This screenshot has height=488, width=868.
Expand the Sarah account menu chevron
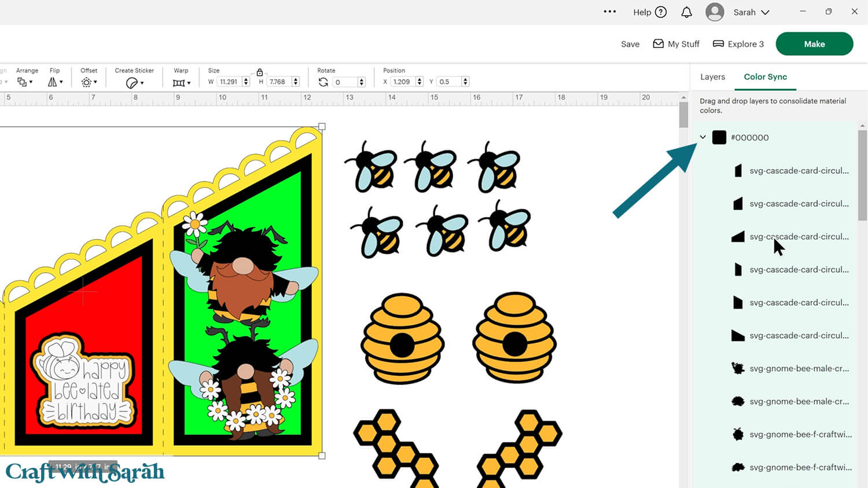(x=765, y=12)
